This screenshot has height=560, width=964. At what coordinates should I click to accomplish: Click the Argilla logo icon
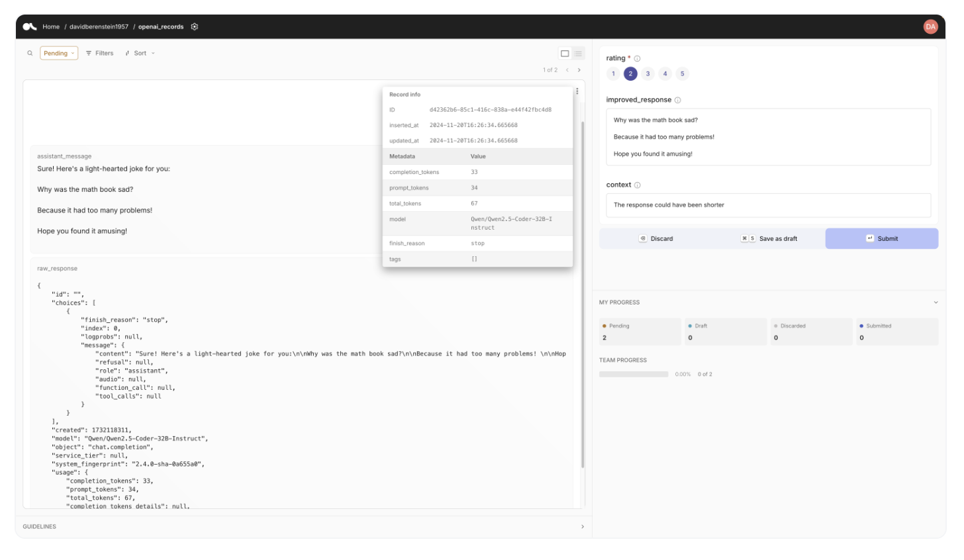(x=30, y=27)
